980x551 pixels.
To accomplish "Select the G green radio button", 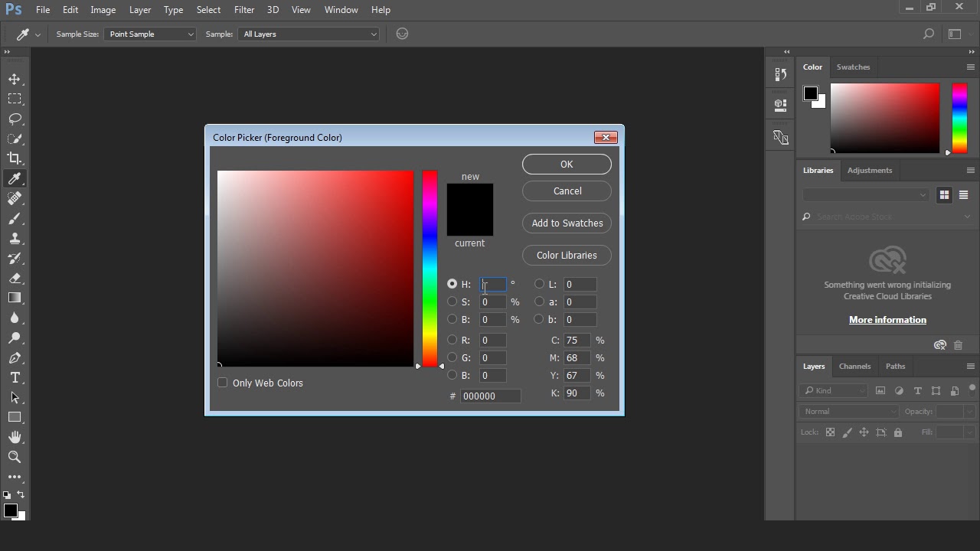I will (452, 357).
